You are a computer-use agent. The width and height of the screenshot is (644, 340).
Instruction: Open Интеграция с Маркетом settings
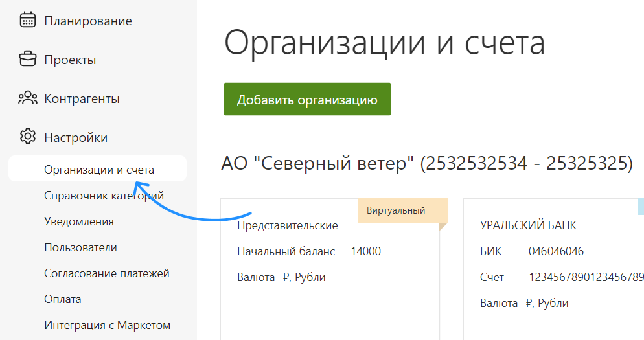click(107, 325)
